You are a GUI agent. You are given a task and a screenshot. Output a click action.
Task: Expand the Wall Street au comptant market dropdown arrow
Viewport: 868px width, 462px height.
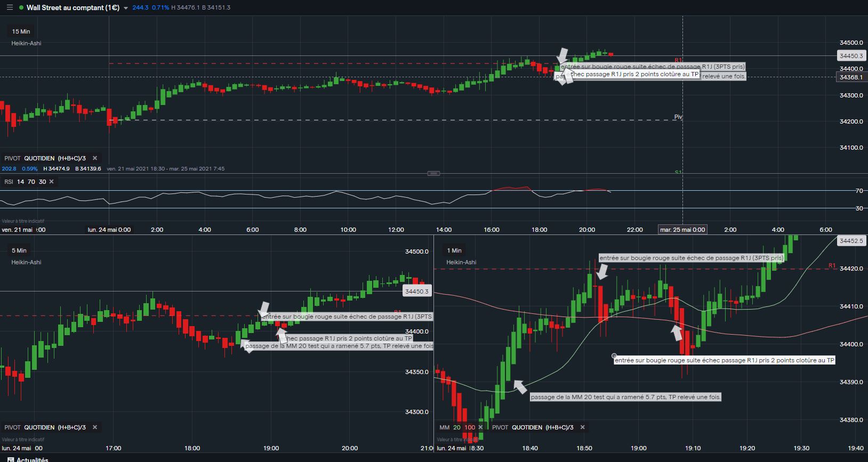126,8
